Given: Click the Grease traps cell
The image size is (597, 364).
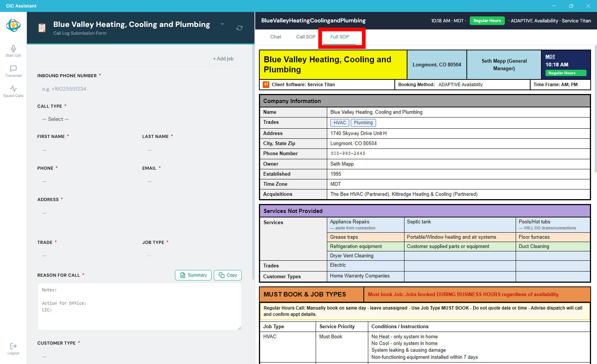Looking at the screenshot, I should coord(365,237).
